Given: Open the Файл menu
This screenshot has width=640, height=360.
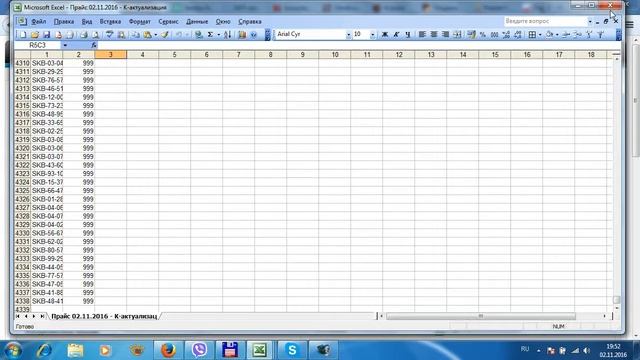Looking at the screenshot, I should [x=39, y=22].
